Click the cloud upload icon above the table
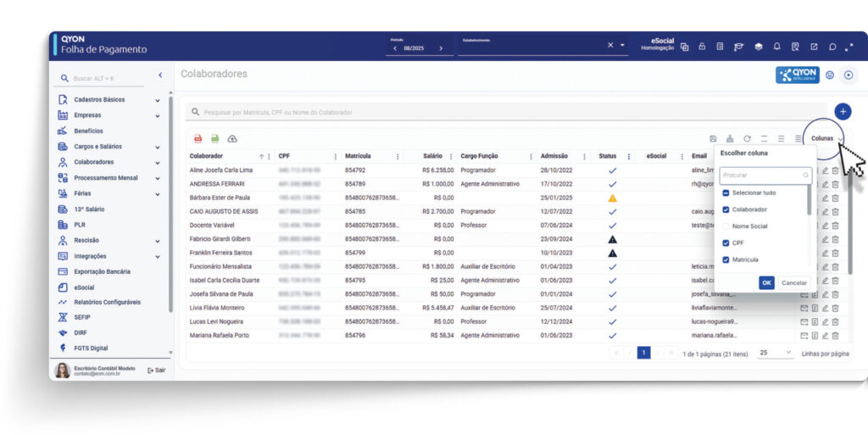Viewport: 868px width, 435px height. 232,138
